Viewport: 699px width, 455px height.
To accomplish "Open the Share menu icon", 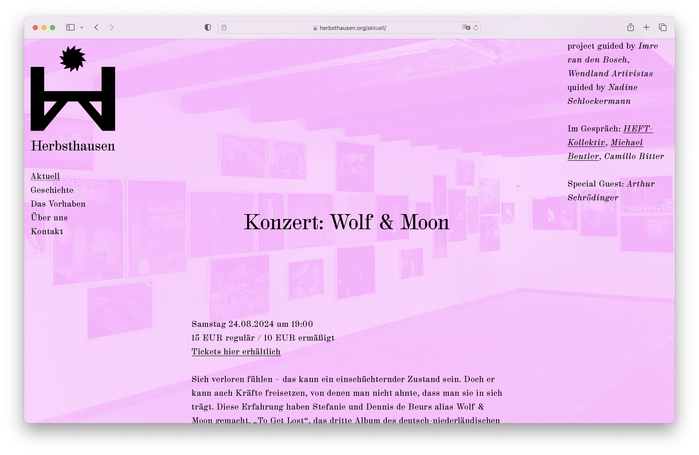I will (x=630, y=27).
